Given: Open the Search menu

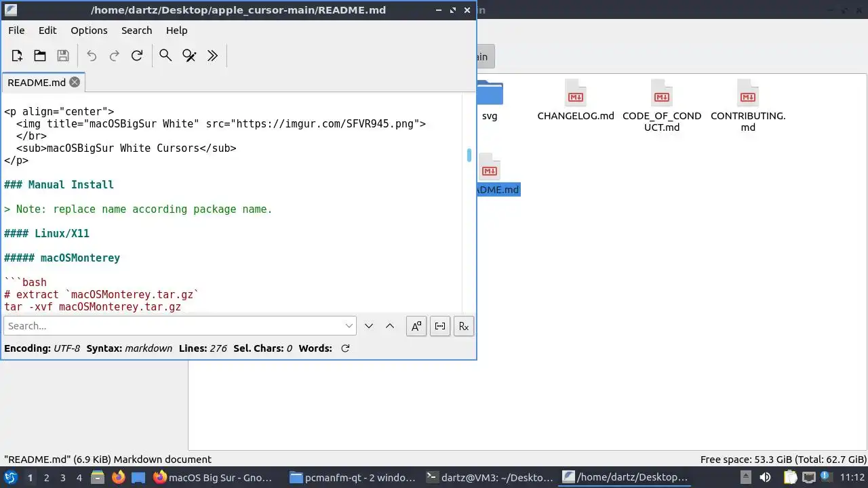Looking at the screenshot, I should [x=136, y=30].
